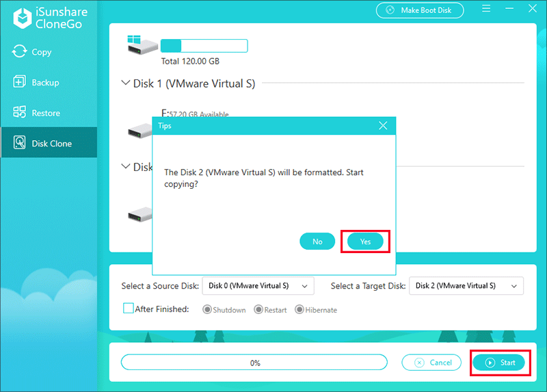The width and height of the screenshot is (547, 392).
Task: Confirm formatting by clicking Yes
Action: coord(365,241)
